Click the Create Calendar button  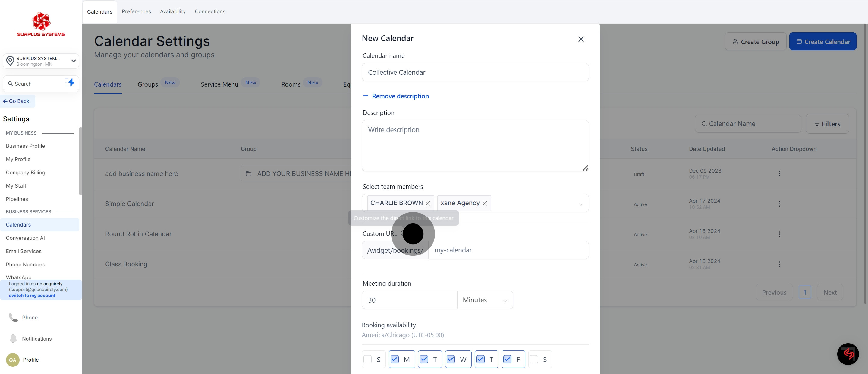(822, 41)
